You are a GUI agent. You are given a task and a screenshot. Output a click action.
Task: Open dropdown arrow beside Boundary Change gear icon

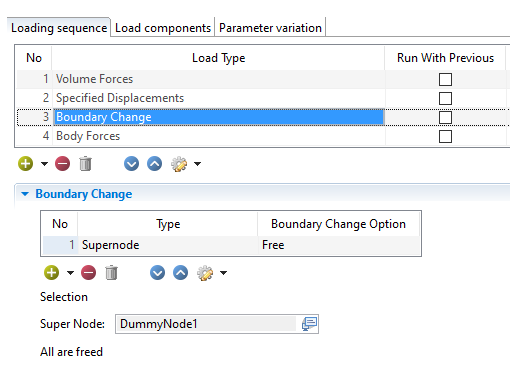(x=223, y=273)
